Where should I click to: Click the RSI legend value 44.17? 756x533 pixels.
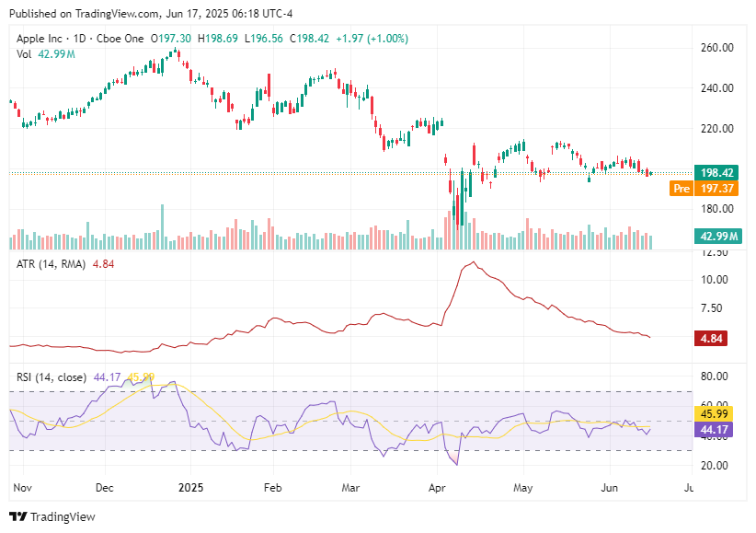click(107, 377)
